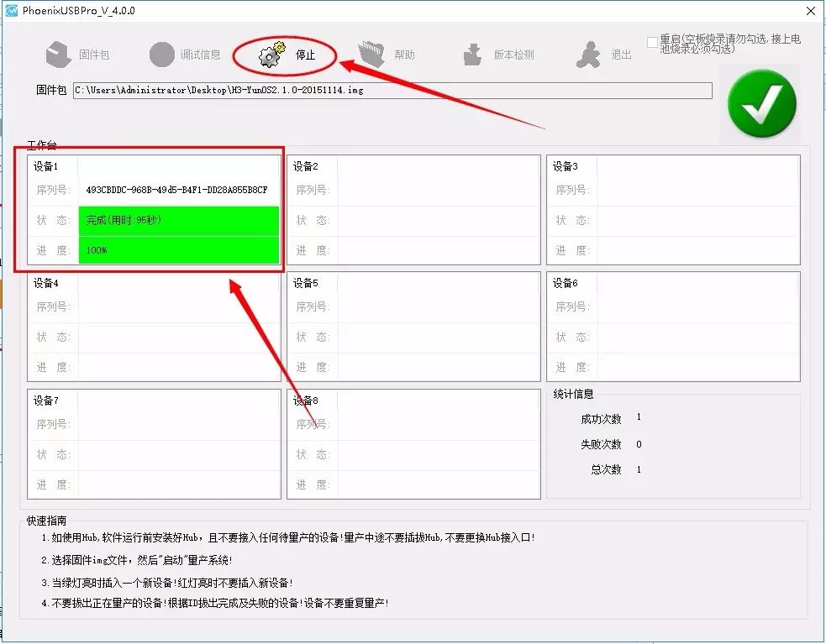Enable the reboot after burning checkbox
The image size is (826, 644).
point(652,42)
